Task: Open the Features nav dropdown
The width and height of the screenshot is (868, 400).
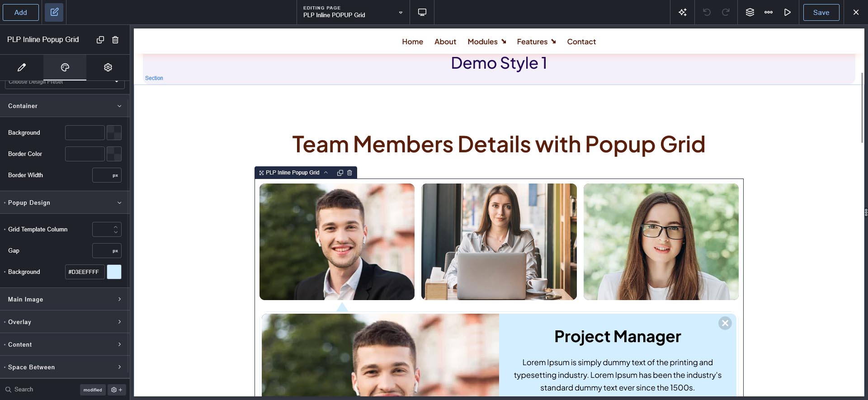Action: (536, 42)
